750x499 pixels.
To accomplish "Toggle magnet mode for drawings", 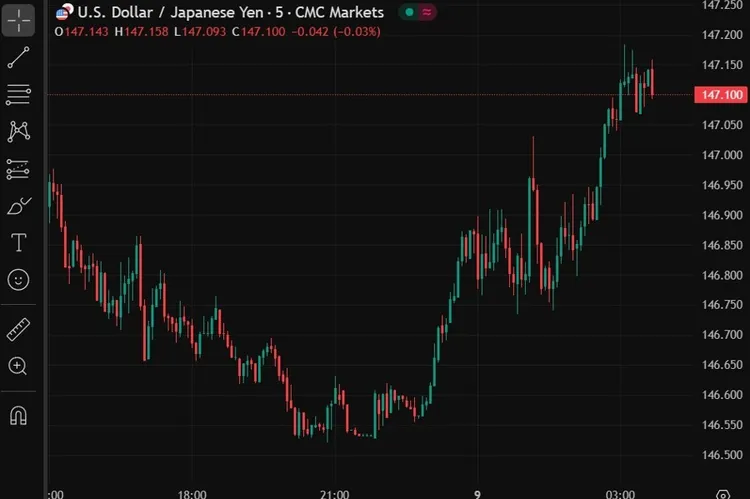I will click(19, 415).
